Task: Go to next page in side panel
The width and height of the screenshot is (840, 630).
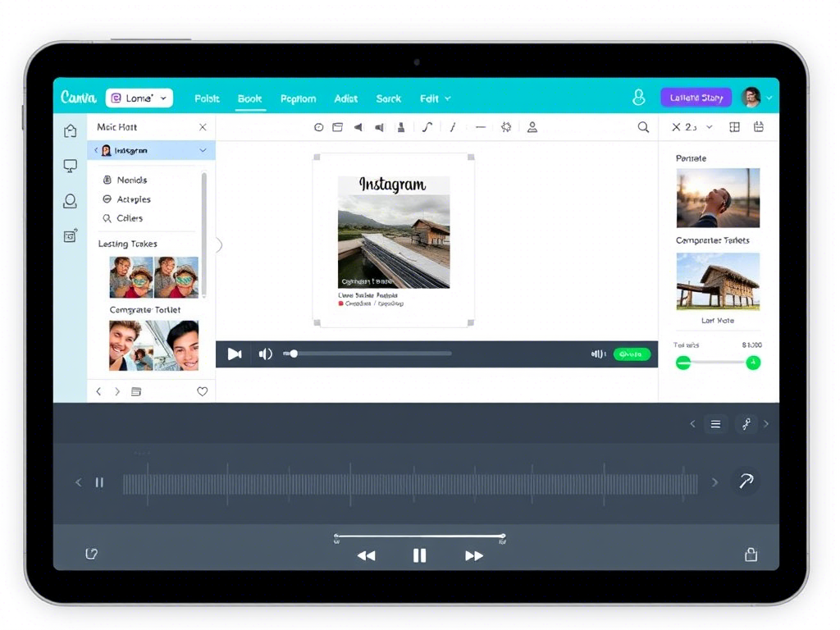Action: [117, 391]
